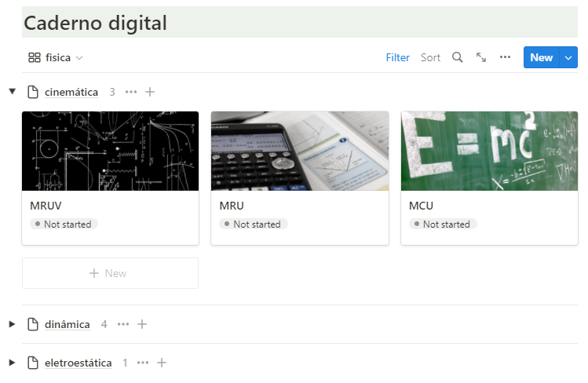Create a new entry with New button

click(x=541, y=57)
